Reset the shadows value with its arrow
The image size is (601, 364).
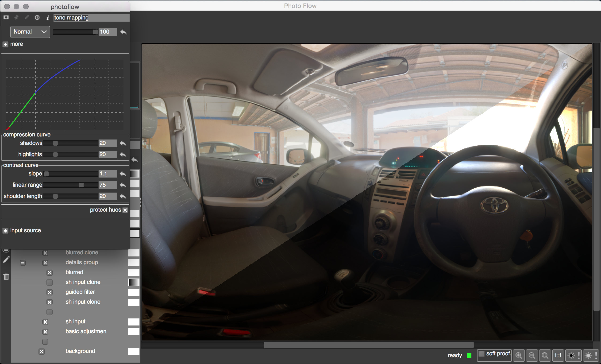(x=123, y=143)
